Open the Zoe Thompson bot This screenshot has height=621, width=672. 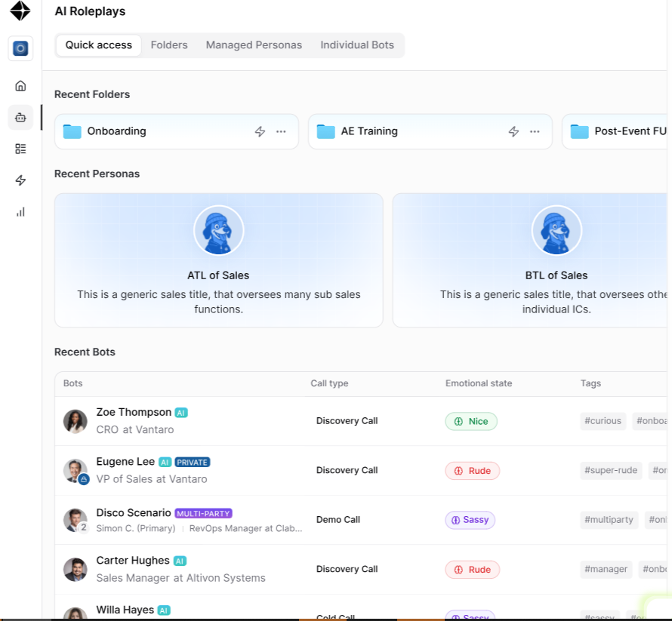[361, 421]
